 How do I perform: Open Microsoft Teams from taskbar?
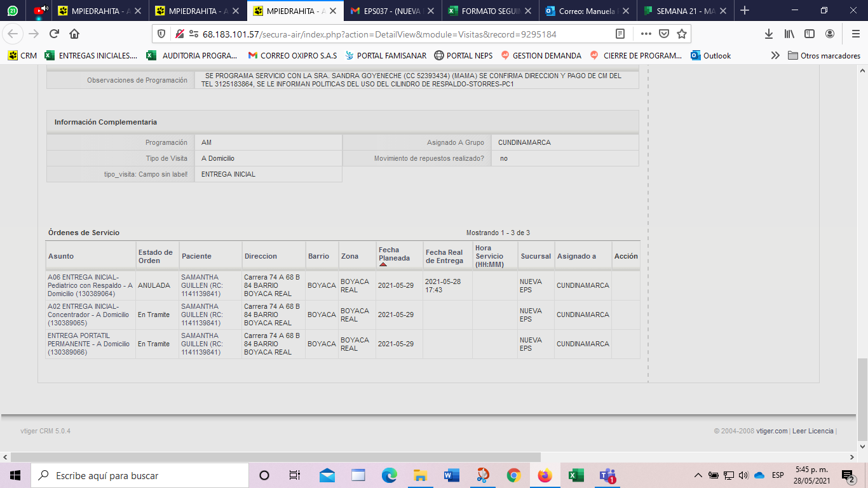(607, 475)
